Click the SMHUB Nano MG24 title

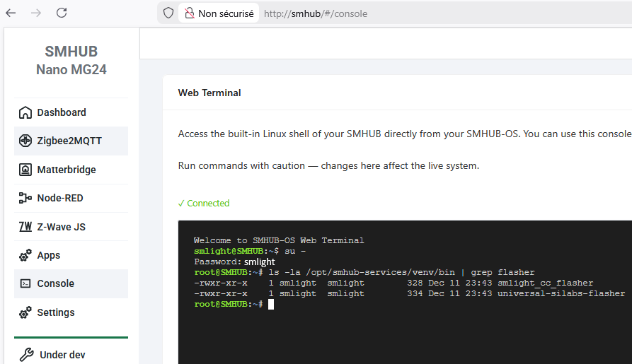click(71, 60)
